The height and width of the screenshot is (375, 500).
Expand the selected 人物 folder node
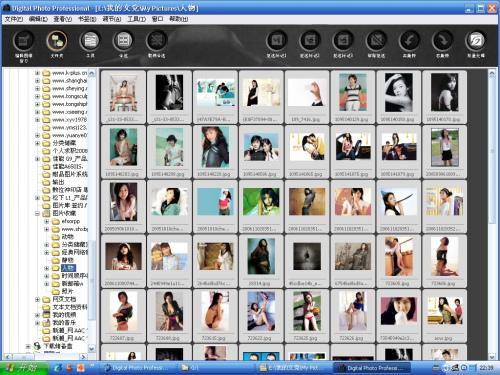click(47, 268)
